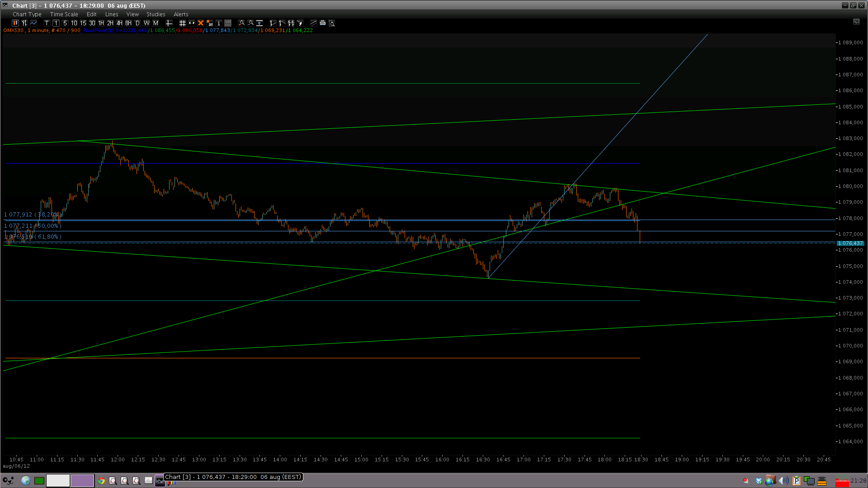868x488 pixels.
Task: Select the trendline drawing tool
Action: point(313,23)
